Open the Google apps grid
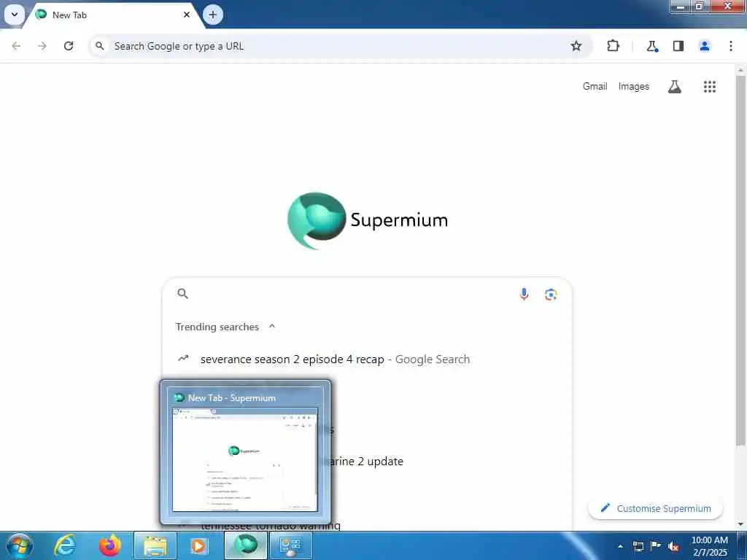The height and width of the screenshot is (560, 747). 710,87
